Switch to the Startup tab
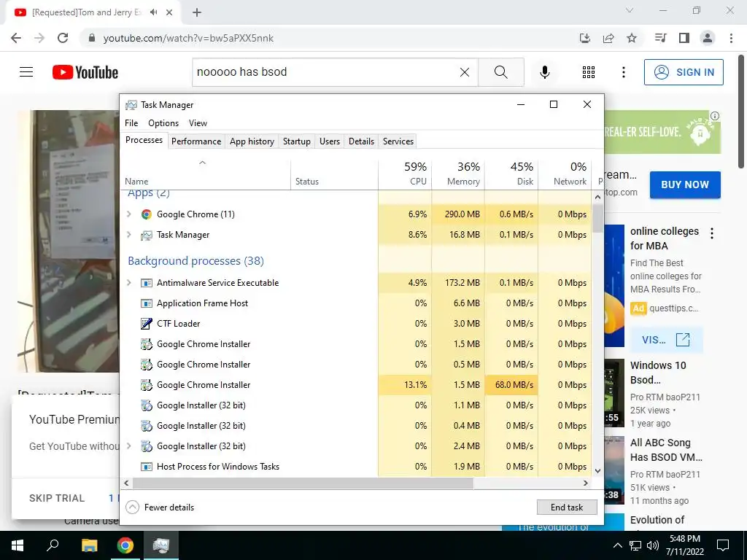This screenshot has width=747, height=560. coord(296,141)
